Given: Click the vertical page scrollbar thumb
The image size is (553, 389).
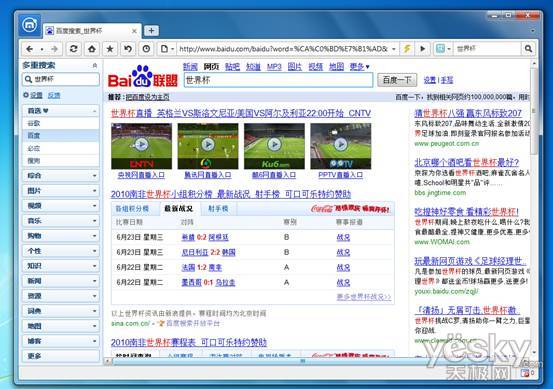Looking at the screenshot, I should point(534,111).
